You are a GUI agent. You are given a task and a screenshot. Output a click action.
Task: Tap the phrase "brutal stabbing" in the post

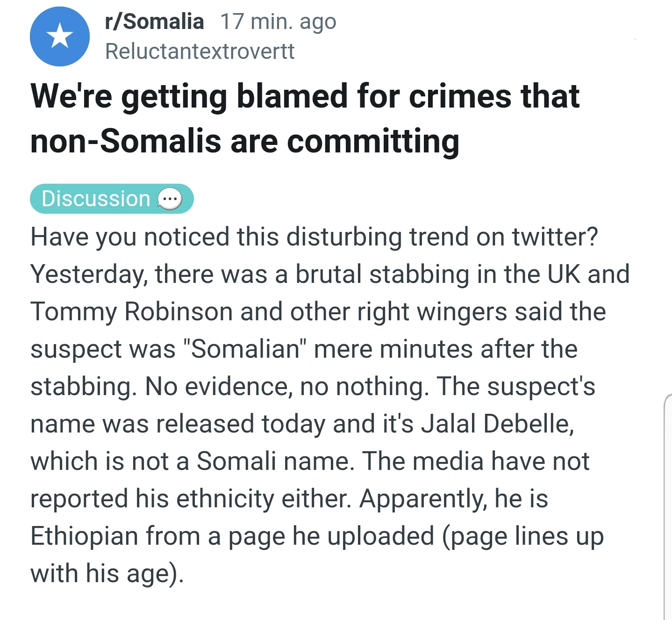click(382, 274)
